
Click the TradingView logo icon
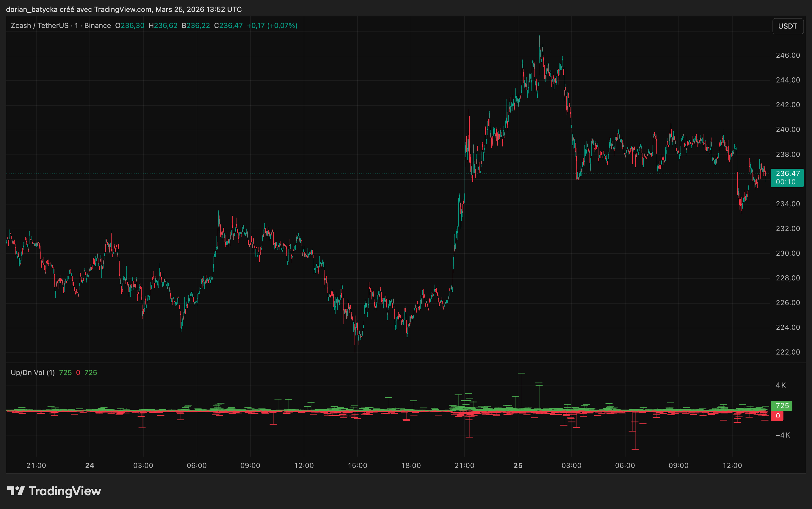pos(15,491)
